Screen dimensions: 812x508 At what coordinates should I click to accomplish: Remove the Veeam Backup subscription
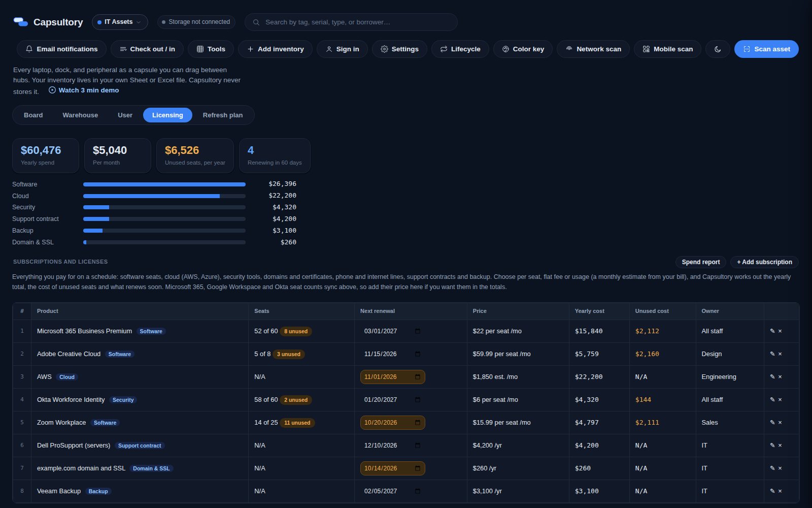coord(780,491)
